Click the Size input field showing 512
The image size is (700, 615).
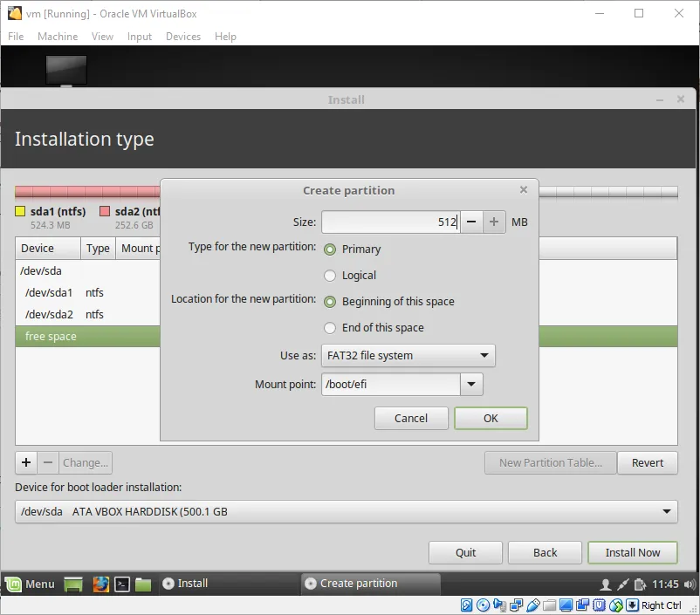coord(391,222)
